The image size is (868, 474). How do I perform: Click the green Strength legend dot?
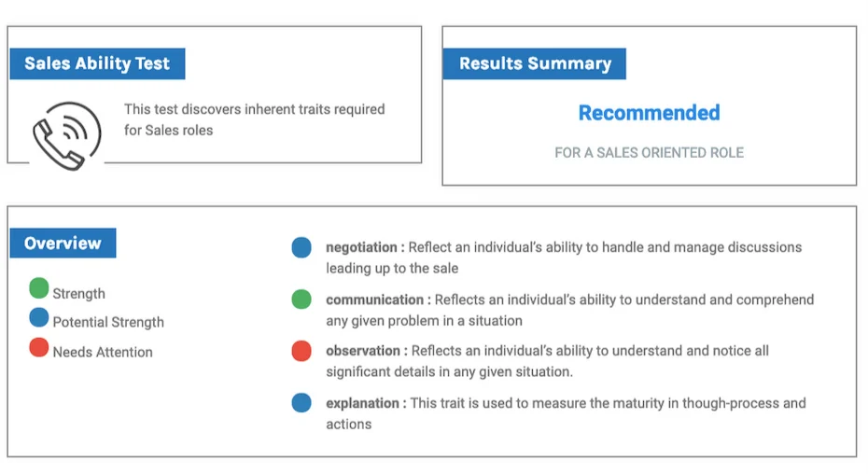[x=39, y=288]
